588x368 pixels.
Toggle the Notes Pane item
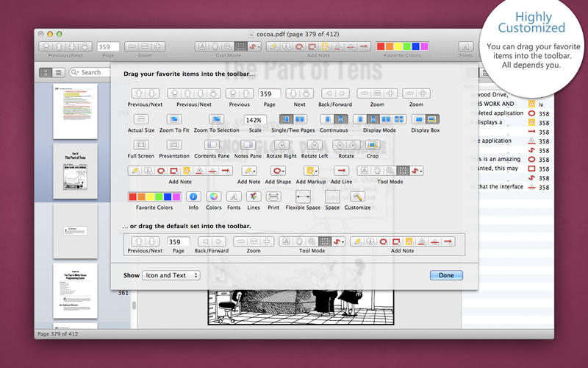point(248,145)
